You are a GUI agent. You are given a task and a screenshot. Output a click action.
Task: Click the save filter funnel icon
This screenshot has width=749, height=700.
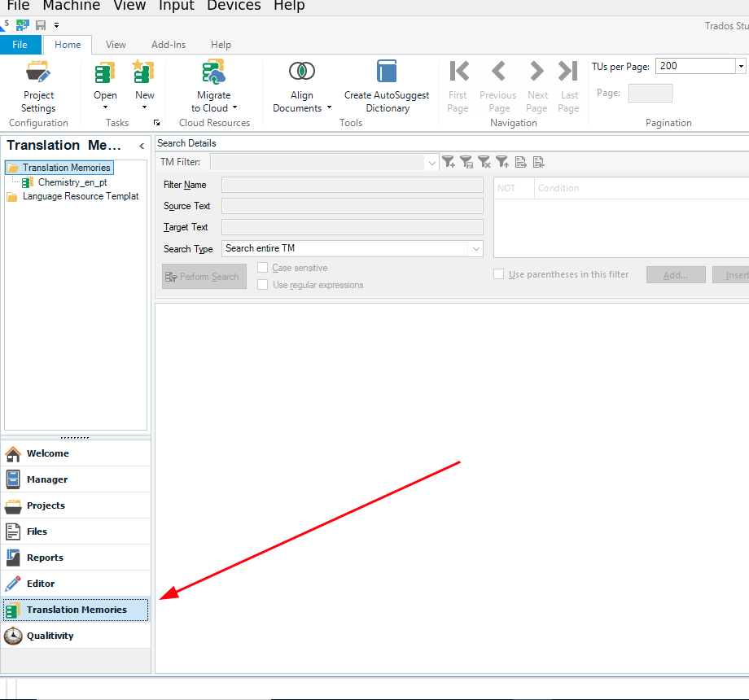tap(466, 162)
